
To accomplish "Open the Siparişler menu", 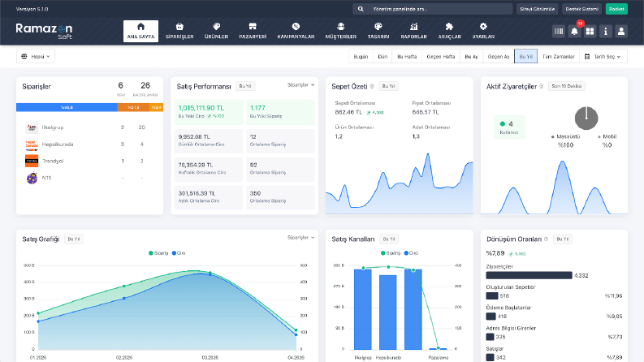I will point(179,31).
